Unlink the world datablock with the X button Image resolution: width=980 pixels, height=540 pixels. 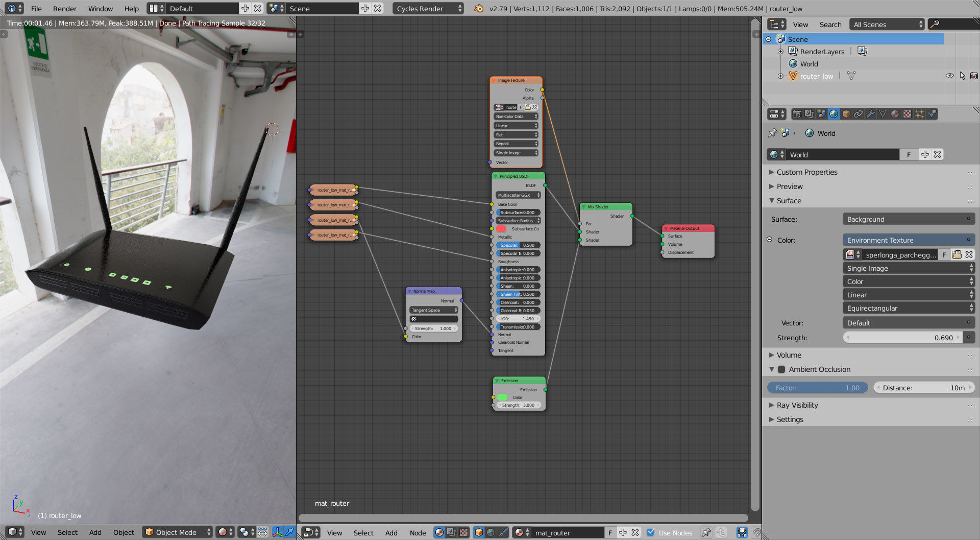938,154
